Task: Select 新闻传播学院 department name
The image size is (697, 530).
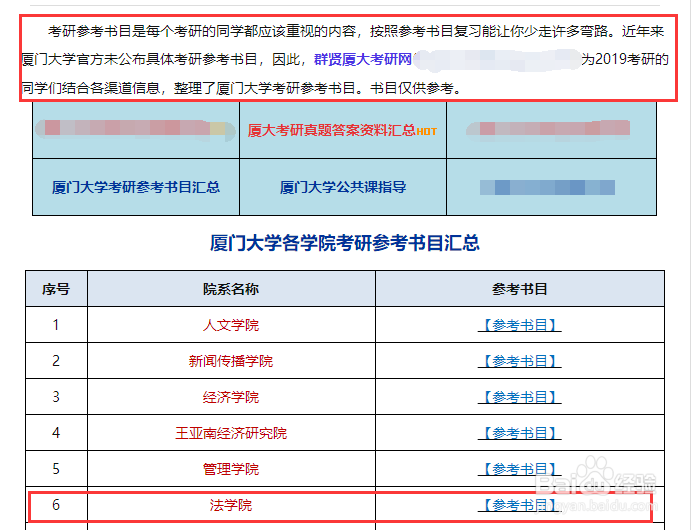Action: click(x=231, y=361)
